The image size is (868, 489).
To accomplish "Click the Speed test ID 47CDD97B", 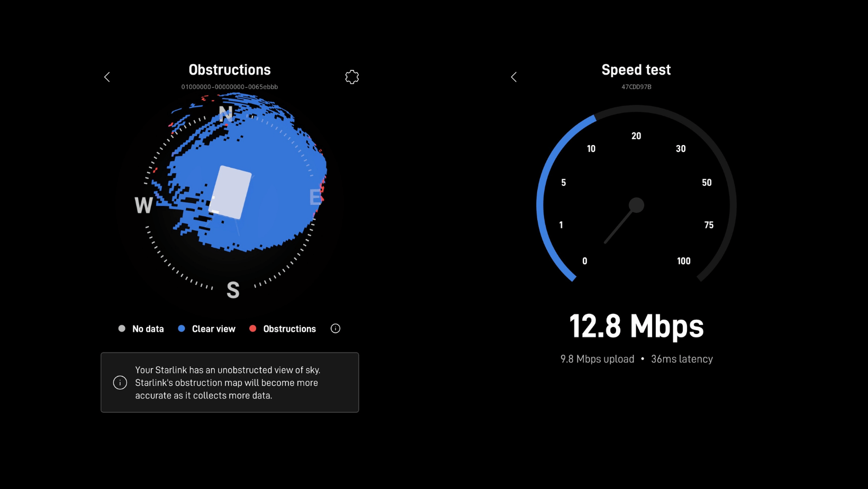I will tap(636, 87).
